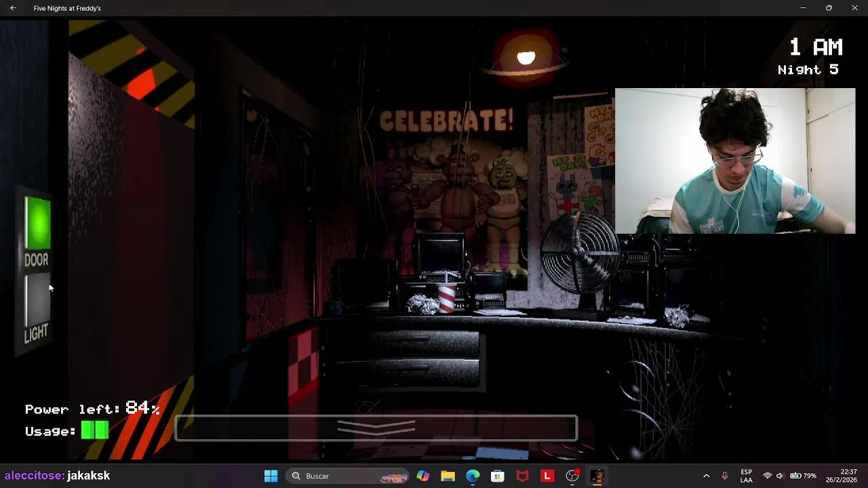Click the aleccitose chat message overlay
The width and height of the screenshot is (868, 488).
[x=57, y=476]
